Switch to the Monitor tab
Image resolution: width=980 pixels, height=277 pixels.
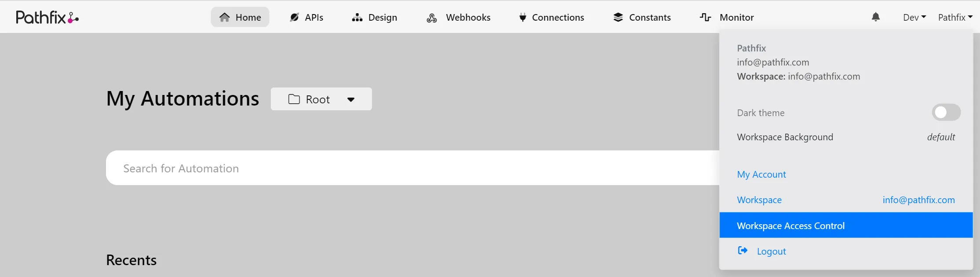pyautogui.click(x=727, y=17)
